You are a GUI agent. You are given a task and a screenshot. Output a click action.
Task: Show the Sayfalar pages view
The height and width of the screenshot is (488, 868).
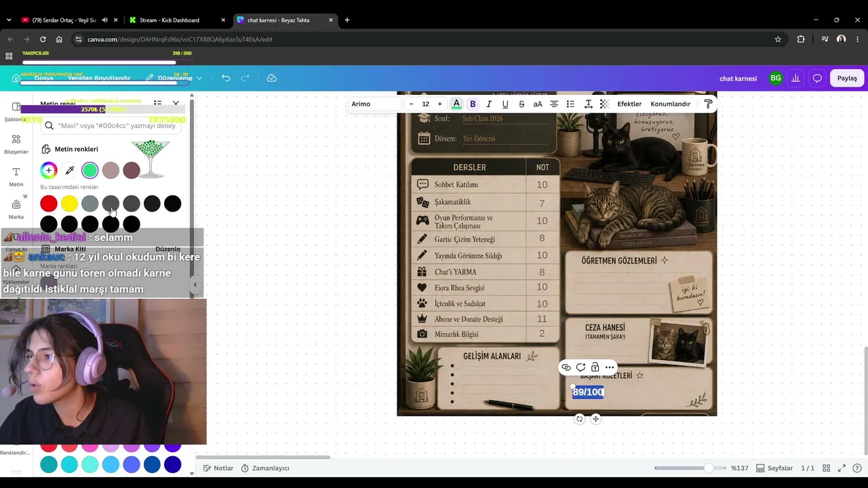774,468
